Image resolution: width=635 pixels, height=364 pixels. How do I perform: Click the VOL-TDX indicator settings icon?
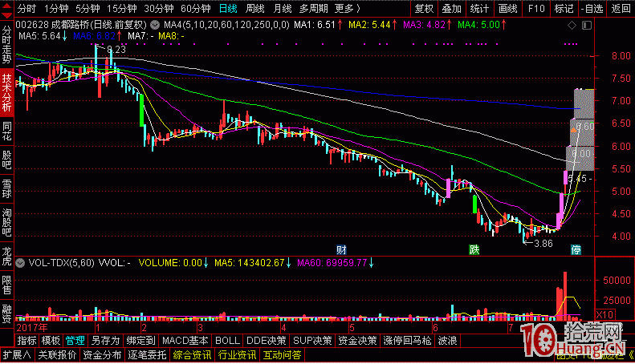20,263
